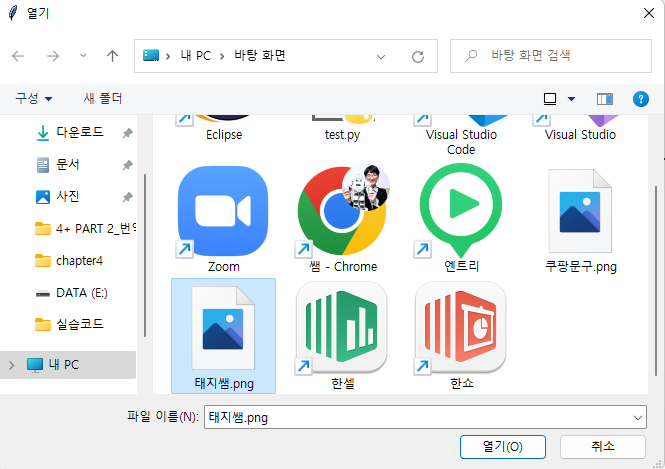This screenshot has width=665, height=469.
Task: Select the Eclipse shortcut
Action: tap(224, 128)
